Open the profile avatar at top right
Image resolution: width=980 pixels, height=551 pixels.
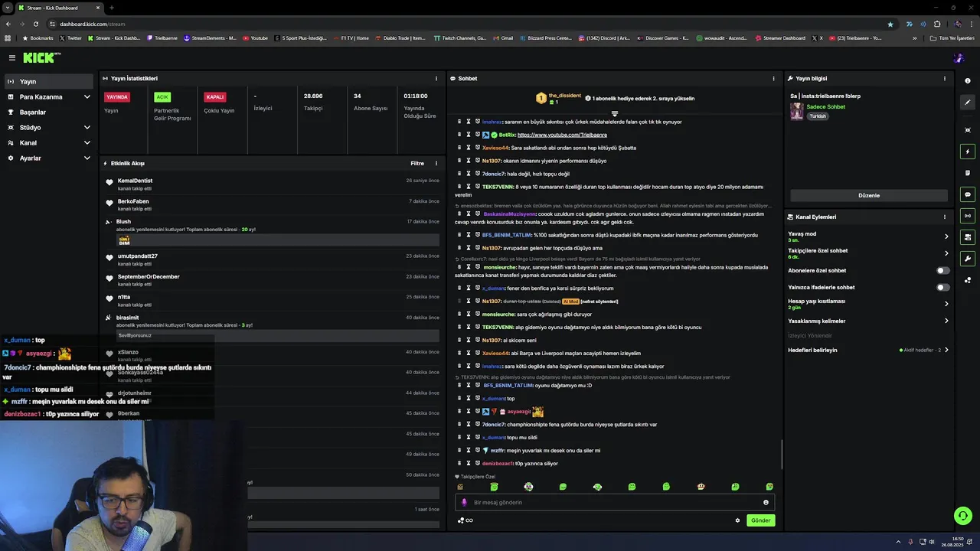click(959, 58)
